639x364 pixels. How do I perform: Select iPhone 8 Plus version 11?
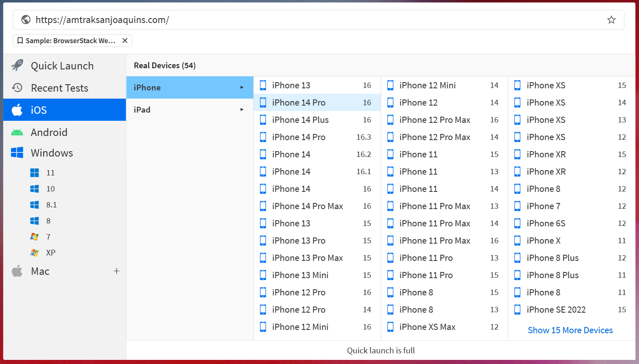(572, 275)
